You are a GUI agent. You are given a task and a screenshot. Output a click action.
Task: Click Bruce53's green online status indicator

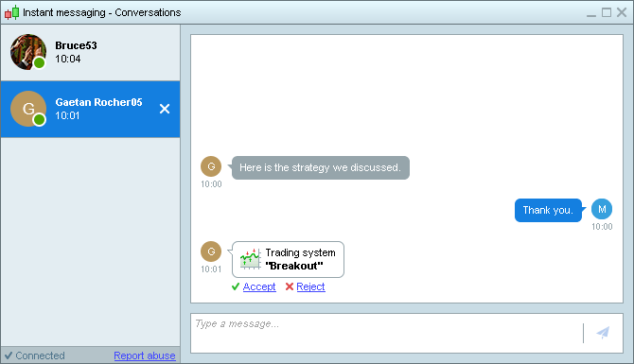(x=39, y=63)
